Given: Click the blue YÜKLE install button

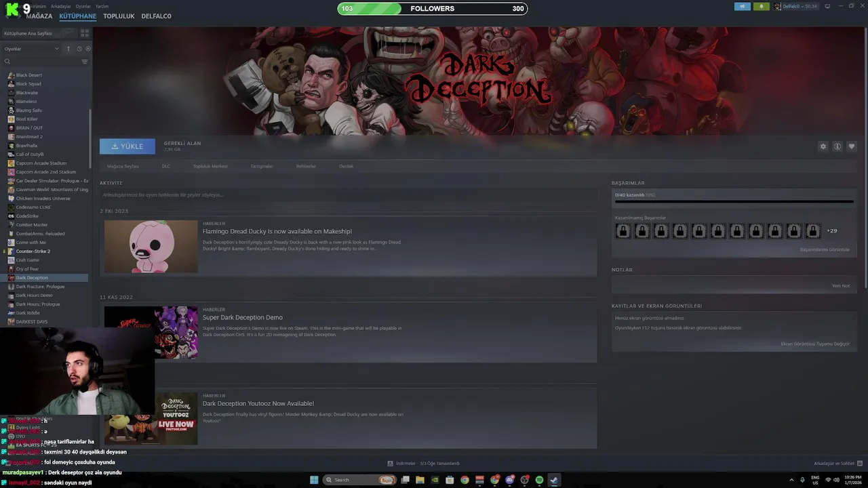Looking at the screenshot, I should tap(127, 146).
